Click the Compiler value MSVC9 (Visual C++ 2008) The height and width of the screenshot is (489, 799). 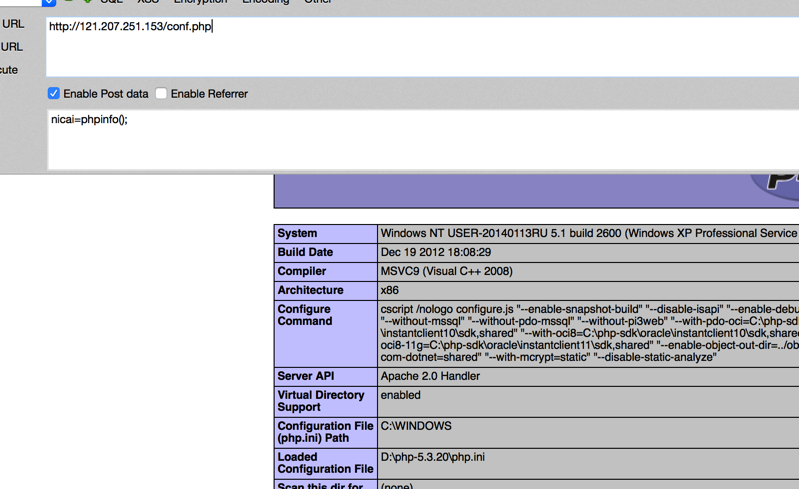click(x=446, y=271)
